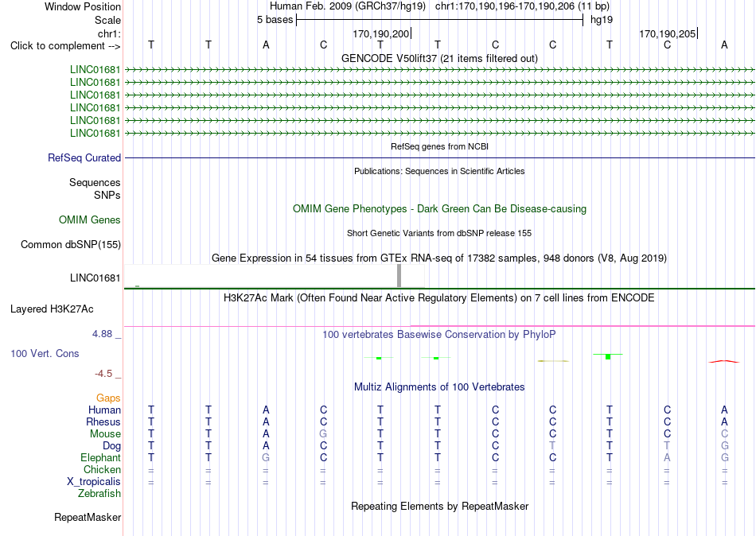Image resolution: width=756 pixels, height=536 pixels.
Task: Open 'Publications: Sequences in Scientific Articles' title
Action: coord(439,171)
